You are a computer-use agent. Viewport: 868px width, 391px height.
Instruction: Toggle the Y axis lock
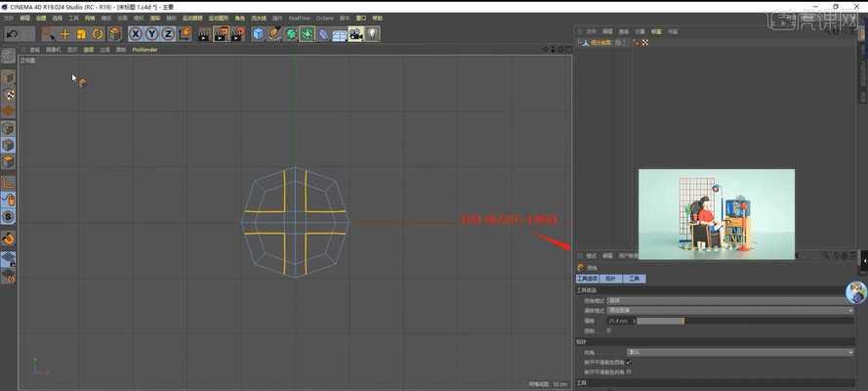[x=151, y=34]
